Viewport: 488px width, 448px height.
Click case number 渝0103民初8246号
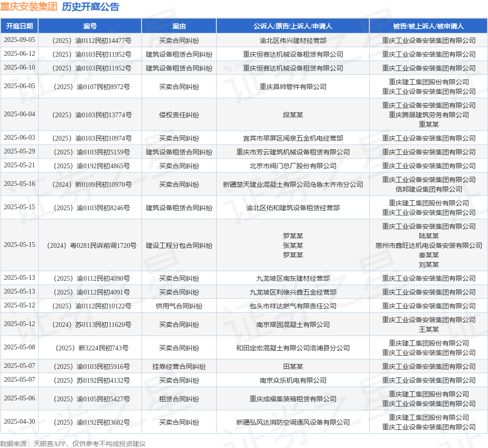(x=103, y=208)
